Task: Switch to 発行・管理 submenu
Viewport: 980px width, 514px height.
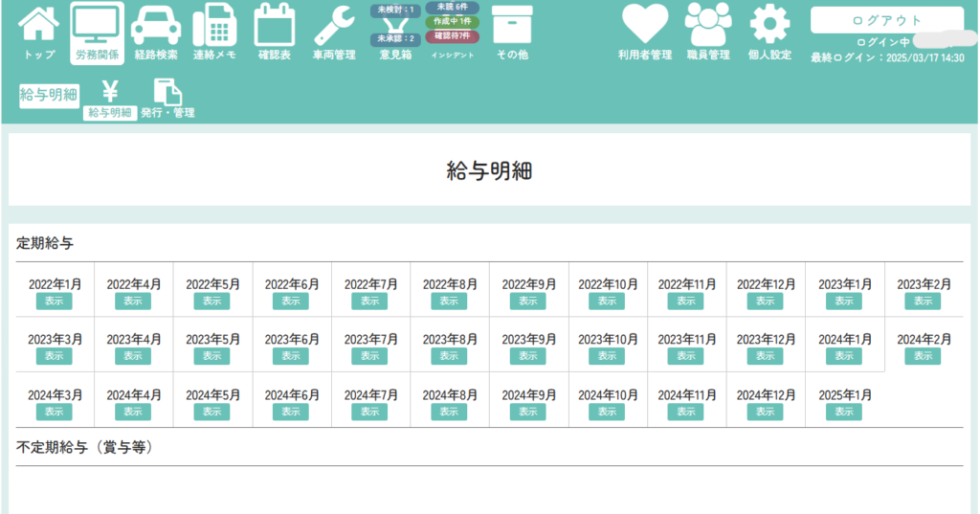Action: point(167,99)
